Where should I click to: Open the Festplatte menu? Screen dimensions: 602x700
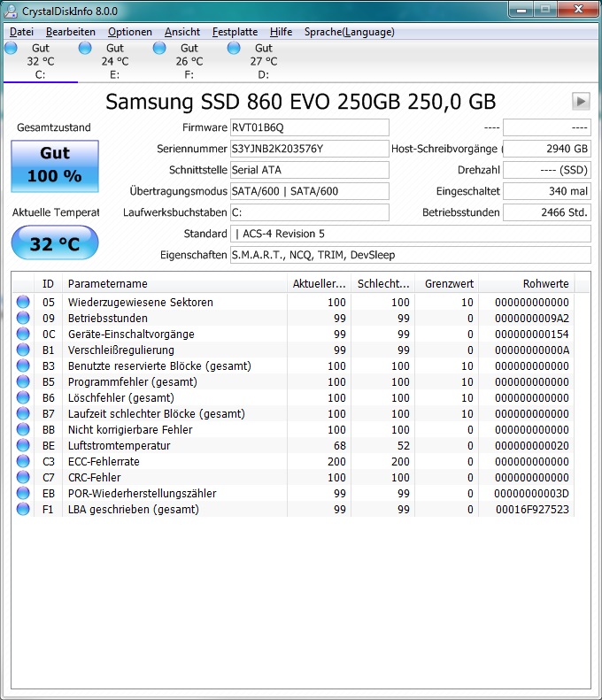coord(235,32)
